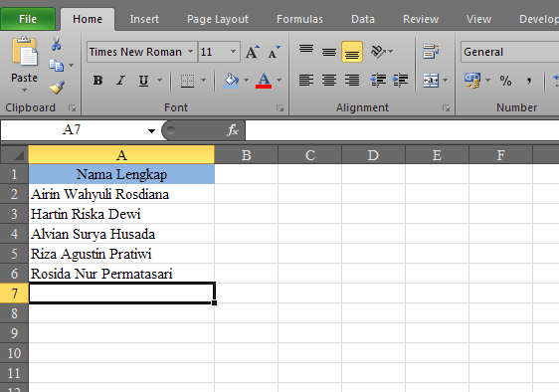Switch to the Page Layout tab
Viewport: 559px width, 392px height.
[218, 19]
